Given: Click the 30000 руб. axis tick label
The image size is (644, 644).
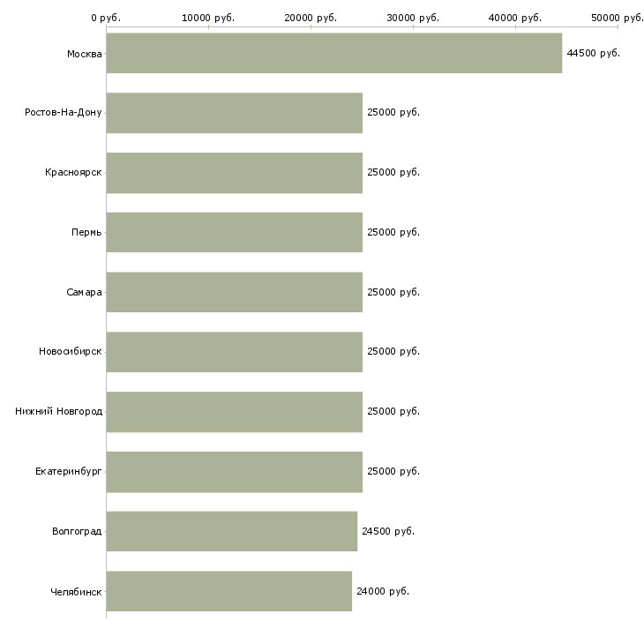Looking at the screenshot, I should pyautogui.click(x=413, y=17).
